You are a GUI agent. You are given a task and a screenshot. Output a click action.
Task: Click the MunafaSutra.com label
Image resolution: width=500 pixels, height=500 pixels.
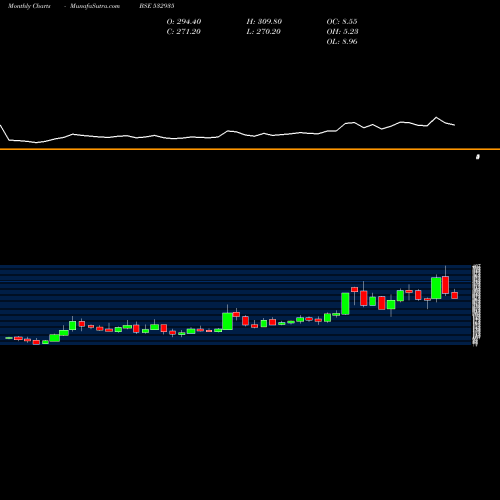coord(95,6)
